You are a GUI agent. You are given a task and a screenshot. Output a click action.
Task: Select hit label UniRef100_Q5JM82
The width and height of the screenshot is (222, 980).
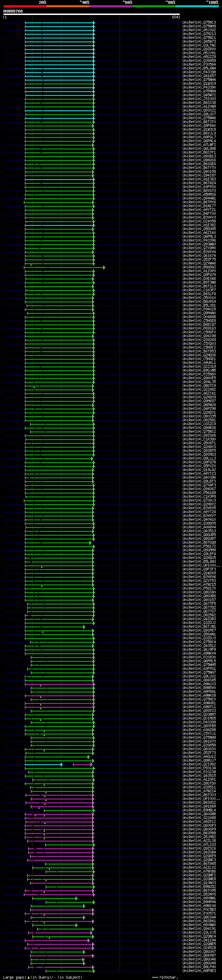pyautogui.click(x=199, y=837)
